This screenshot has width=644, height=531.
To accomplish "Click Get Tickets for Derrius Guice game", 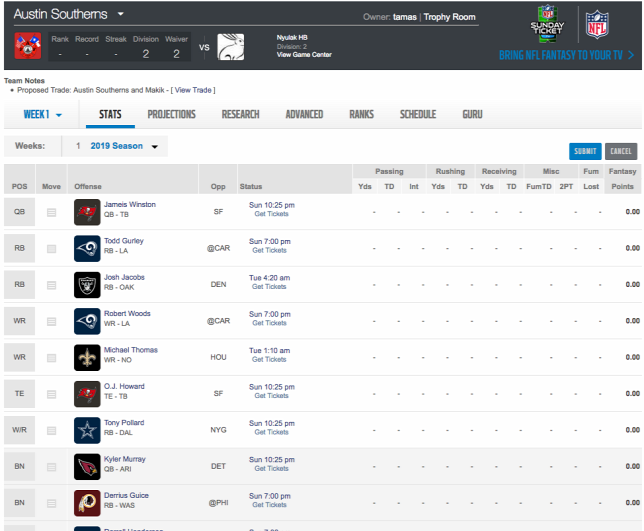I will point(269,505).
